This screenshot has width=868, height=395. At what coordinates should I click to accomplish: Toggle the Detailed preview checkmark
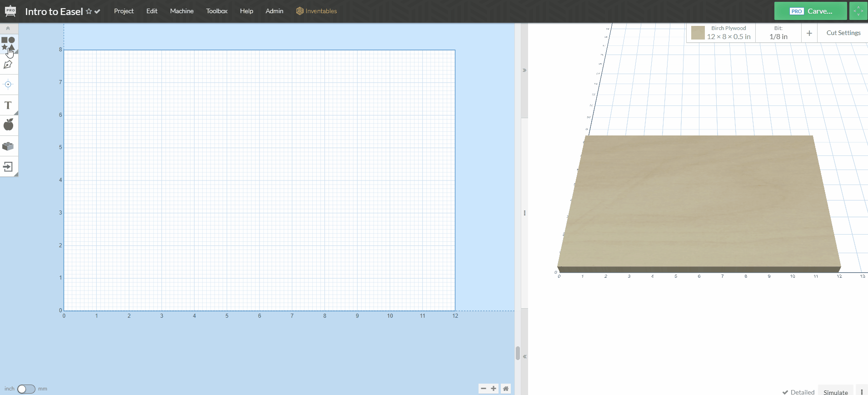pyautogui.click(x=798, y=392)
